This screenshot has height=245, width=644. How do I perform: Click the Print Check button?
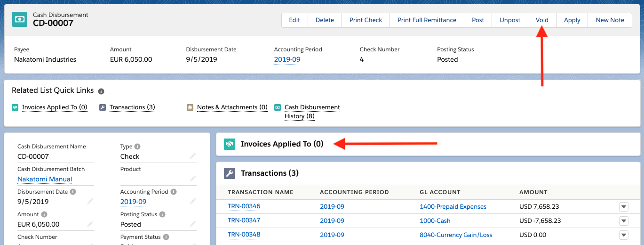(x=366, y=20)
